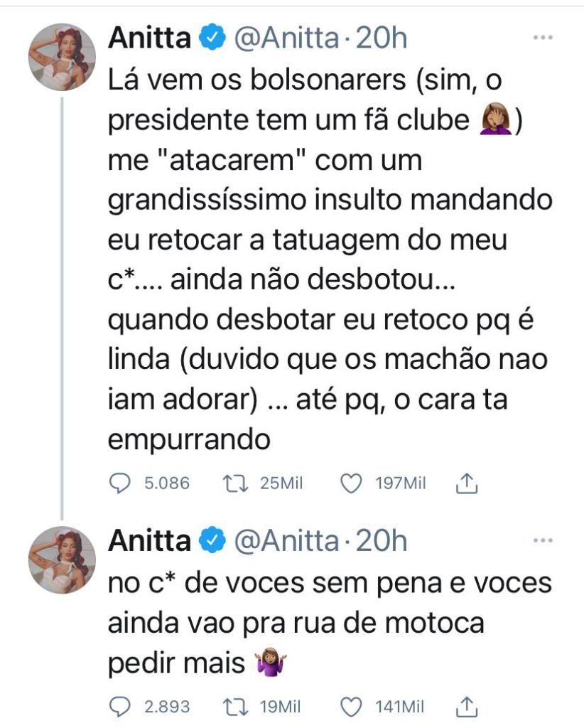584x728 pixels.
Task: Click the Anitta display name in second tweet
Action: point(149,541)
